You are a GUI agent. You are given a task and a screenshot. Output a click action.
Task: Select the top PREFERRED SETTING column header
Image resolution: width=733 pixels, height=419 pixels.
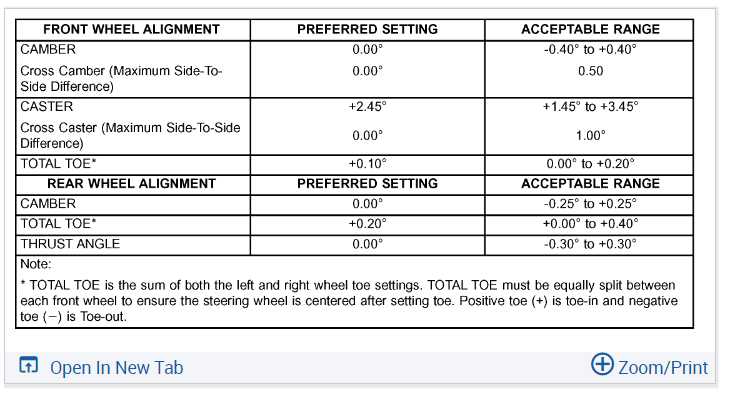click(x=367, y=30)
